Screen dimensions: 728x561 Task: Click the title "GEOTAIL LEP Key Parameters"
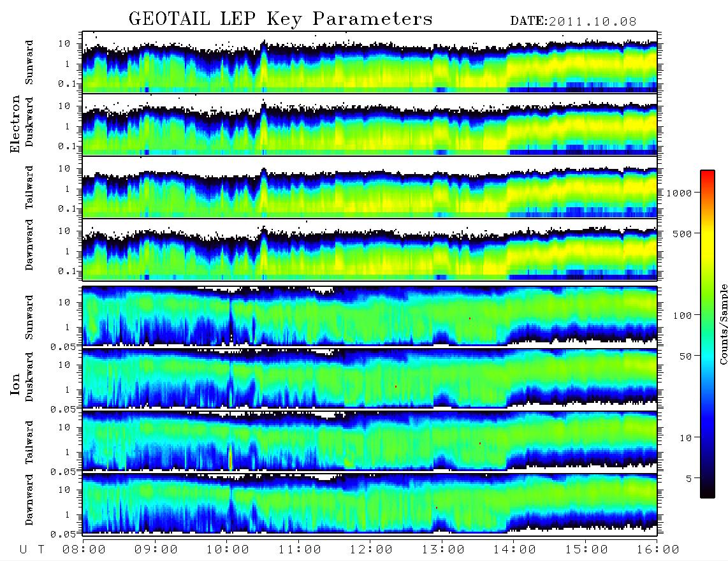pos(280,19)
